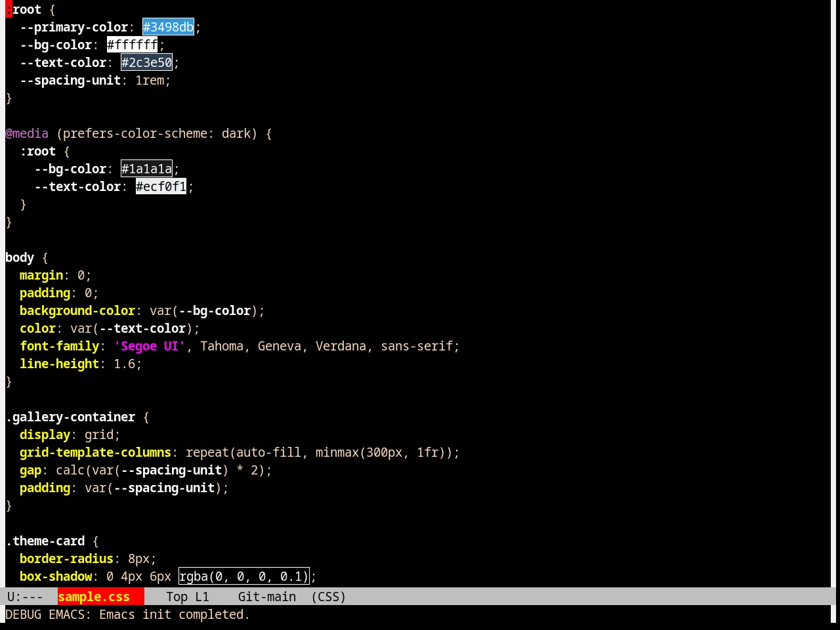
Task: Click Top L1 position in mode line
Action: point(187,597)
